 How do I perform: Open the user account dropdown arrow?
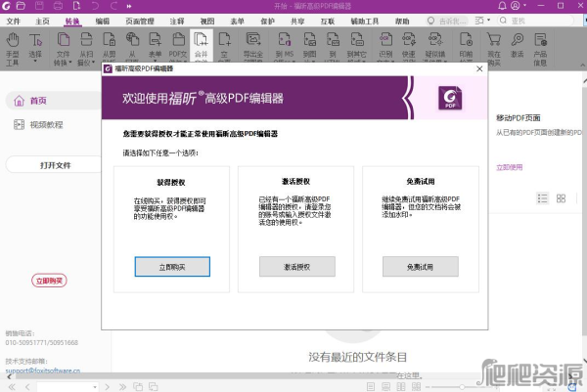524,5
